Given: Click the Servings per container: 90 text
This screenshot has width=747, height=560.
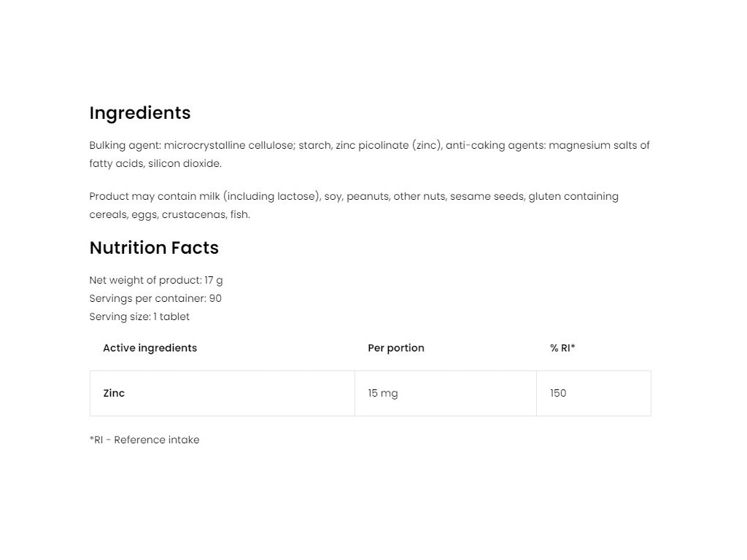Looking at the screenshot, I should [155, 298].
